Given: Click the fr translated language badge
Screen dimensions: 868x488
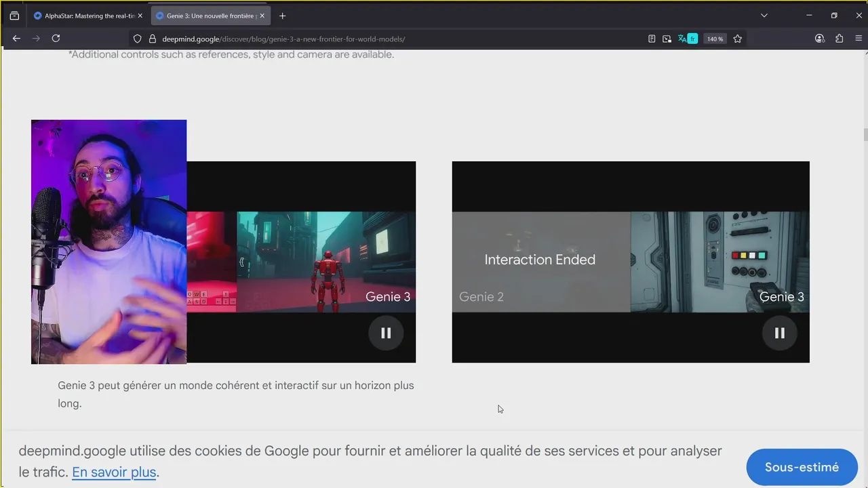Looking at the screenshot, I should click(x=692, y=39).
